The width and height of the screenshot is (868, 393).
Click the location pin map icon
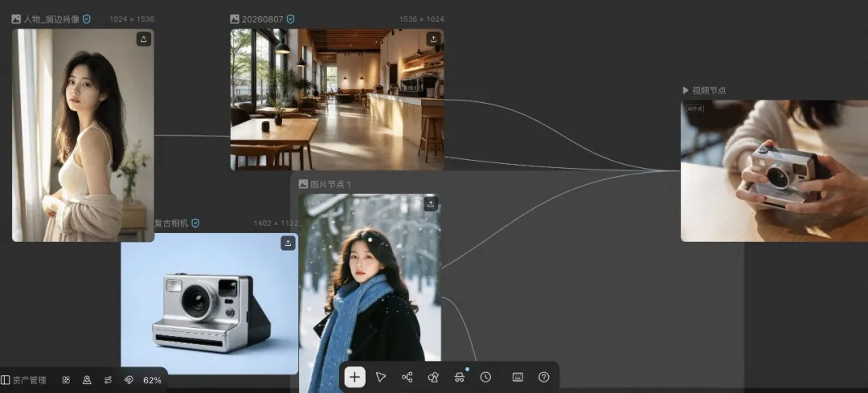pyautogui.click(x=87, y=380)
